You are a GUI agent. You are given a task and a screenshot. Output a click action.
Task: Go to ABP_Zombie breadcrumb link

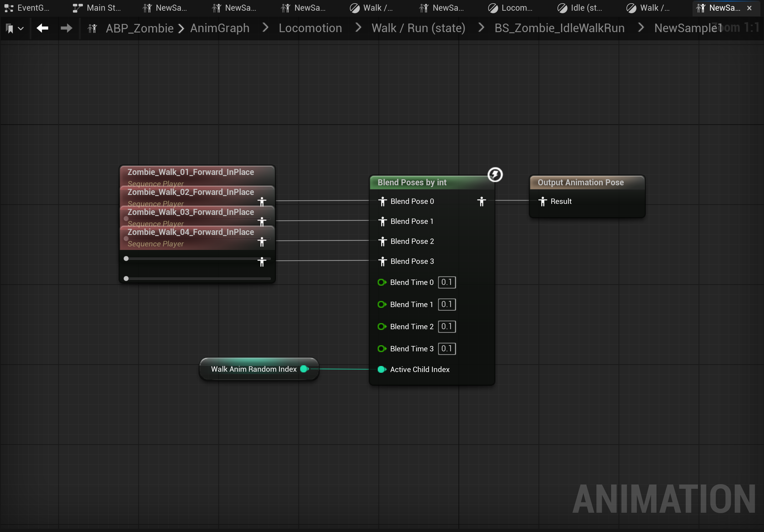[x=139, y=28]
